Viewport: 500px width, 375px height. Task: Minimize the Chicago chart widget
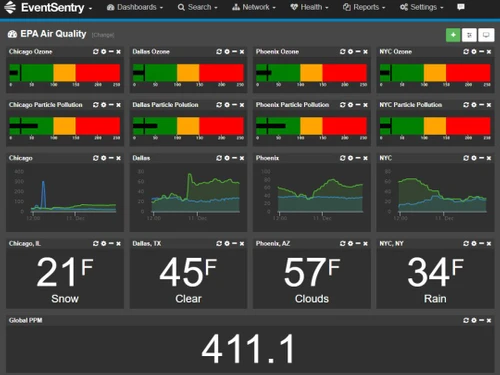pos(111,158)
